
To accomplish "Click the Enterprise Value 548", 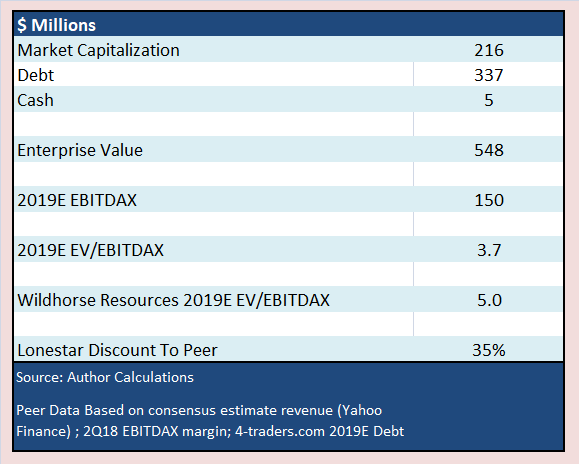I will 489,150.
